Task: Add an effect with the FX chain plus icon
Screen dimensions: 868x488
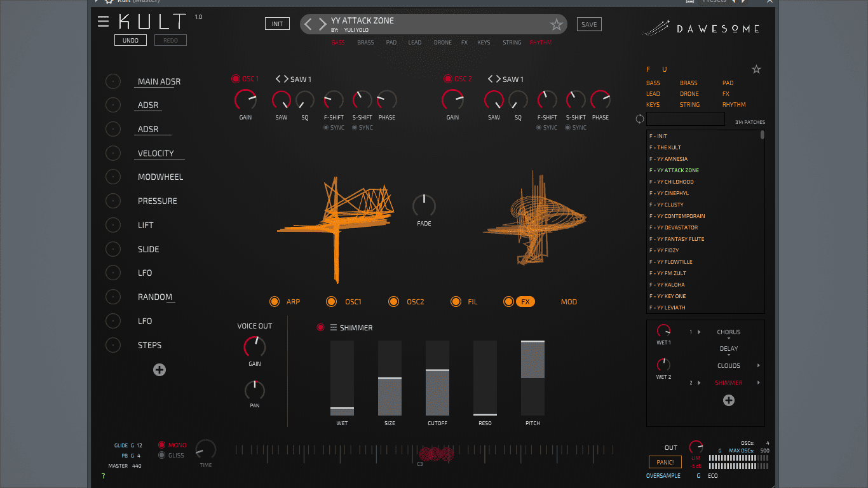Action: 729,400
